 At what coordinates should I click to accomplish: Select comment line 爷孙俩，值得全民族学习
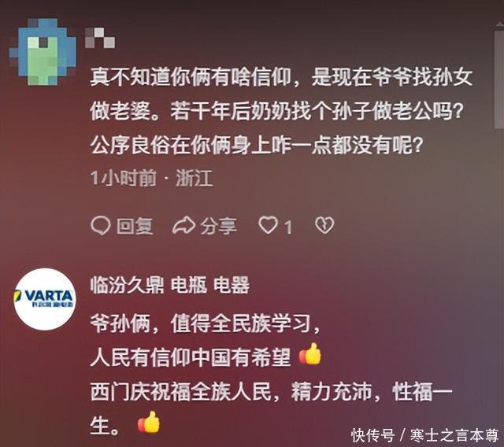[x=205, y=324]
